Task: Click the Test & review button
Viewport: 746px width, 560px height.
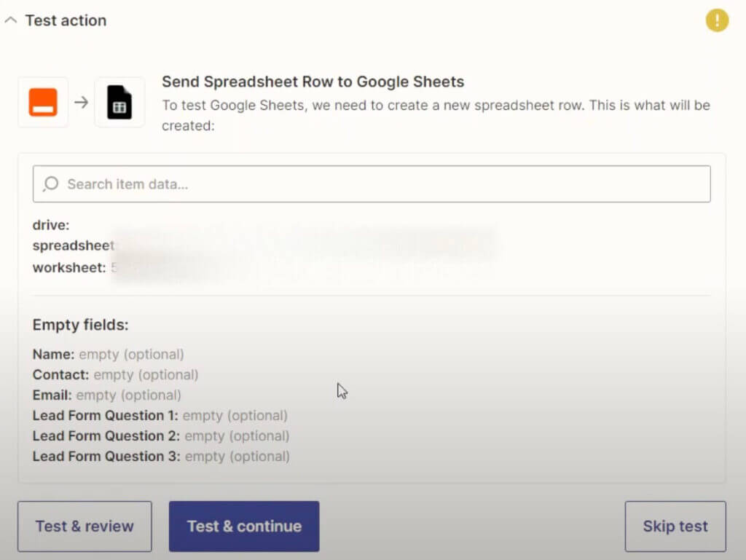Action: (x=84, y=526)
